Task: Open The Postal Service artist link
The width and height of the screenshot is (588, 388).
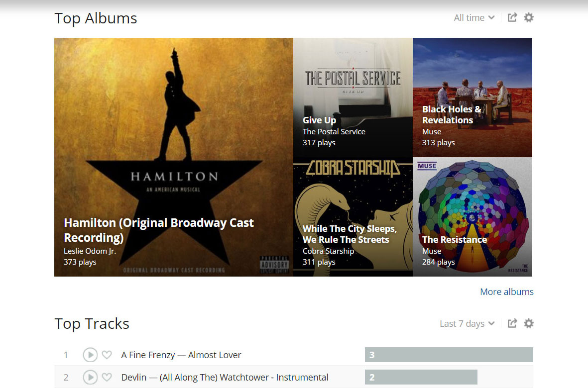Action: coord(334,132)
